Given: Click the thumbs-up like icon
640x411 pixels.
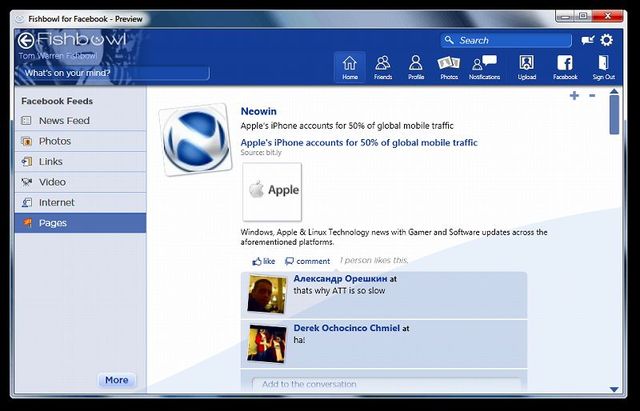Looking at the screenshot, I should pyautogui.click(x=257, y=261).
